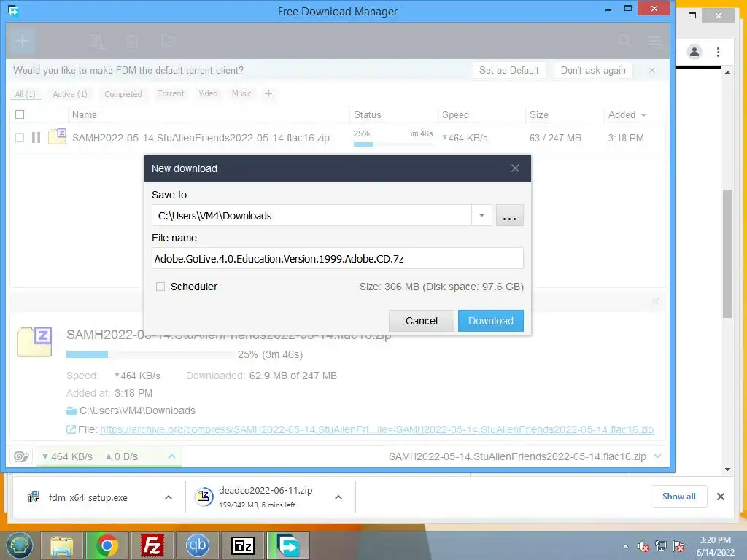Open deadco2022-06-11.zip download options arrow

pos(338,497)
